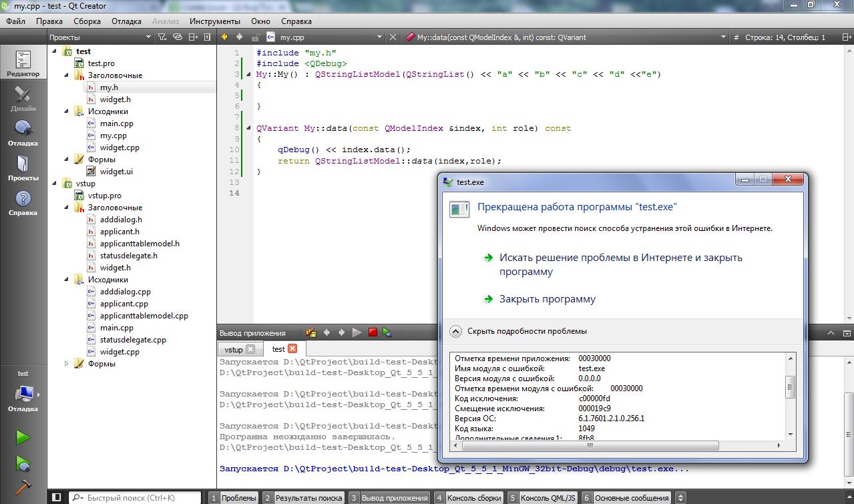Open the Дизайн (Design) mode
The width and height of the screenshot is (854, 504).
(23, 98)
